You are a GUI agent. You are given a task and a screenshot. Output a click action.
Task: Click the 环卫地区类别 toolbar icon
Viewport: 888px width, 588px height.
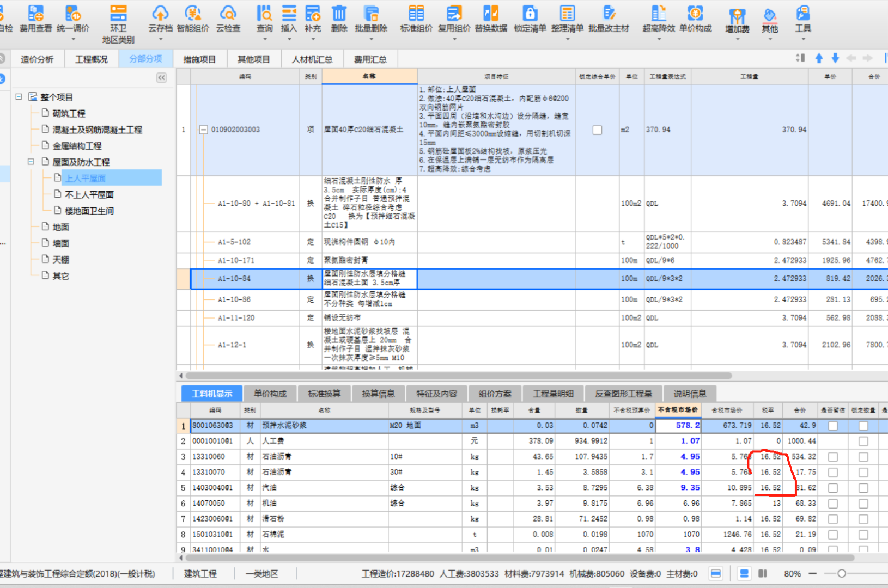pos(118,24)
